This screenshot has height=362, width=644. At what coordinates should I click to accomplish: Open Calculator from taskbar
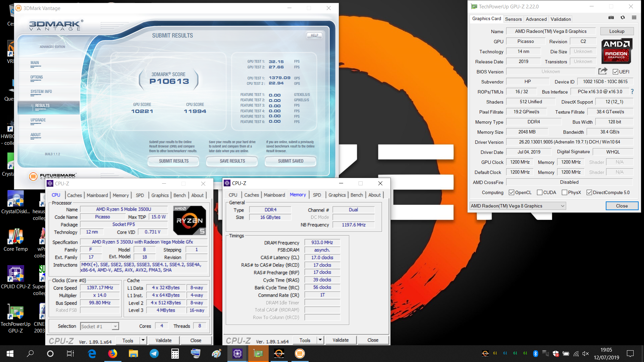point(175,354)
